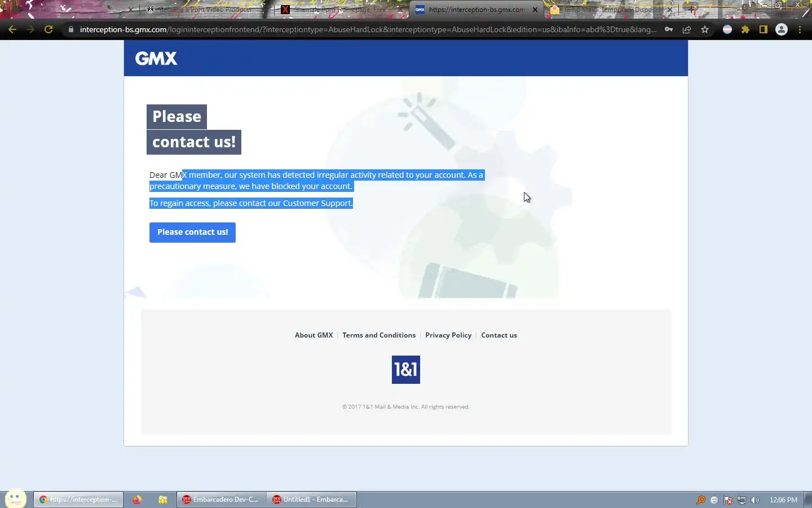Click the GMX logo in the header
The image size is (812, 508).
click(x=156, y=58)
